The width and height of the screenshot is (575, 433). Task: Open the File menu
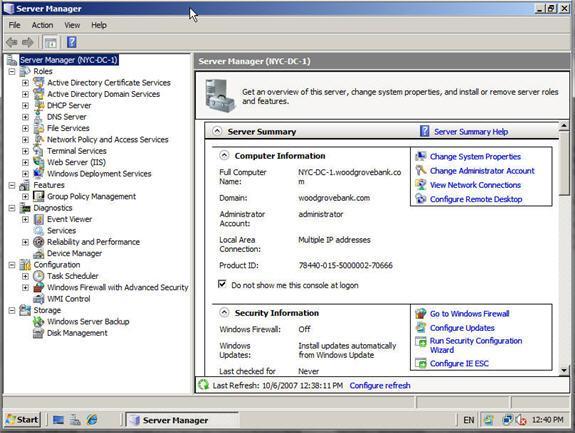[15, 25]
